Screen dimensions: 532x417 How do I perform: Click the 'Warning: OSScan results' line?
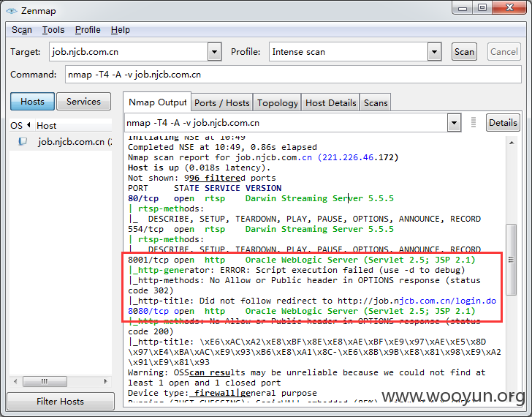pyautogui.click(x=306, y=372)
